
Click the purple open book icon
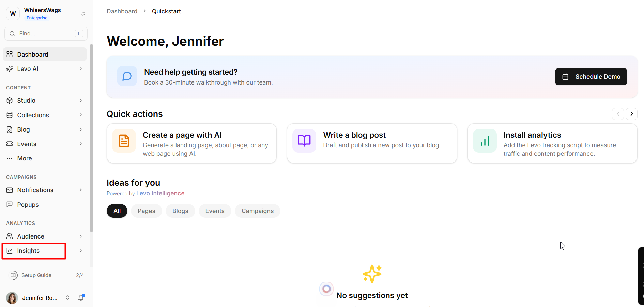point(304,141)
